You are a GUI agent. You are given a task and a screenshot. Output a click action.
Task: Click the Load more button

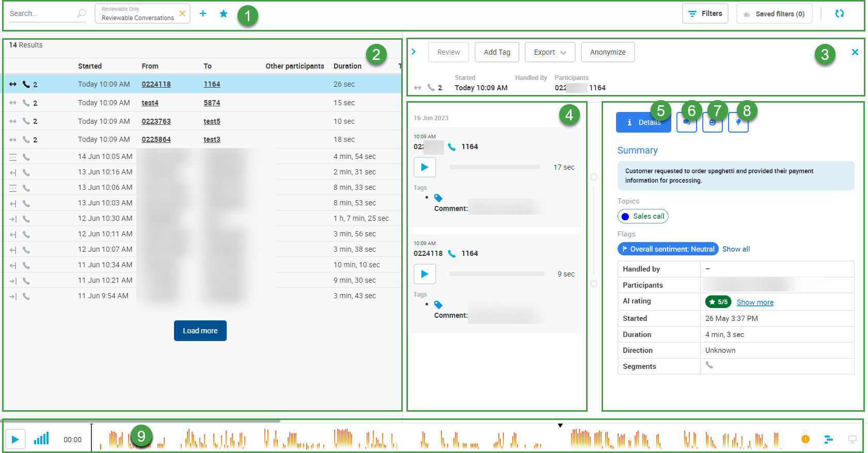tap(200, 331)
